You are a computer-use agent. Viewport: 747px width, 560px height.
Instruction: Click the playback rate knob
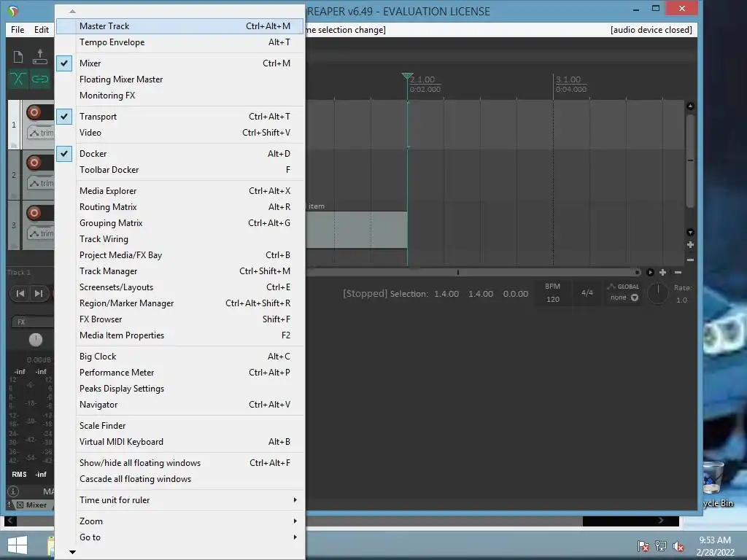[x=658, y=293]
